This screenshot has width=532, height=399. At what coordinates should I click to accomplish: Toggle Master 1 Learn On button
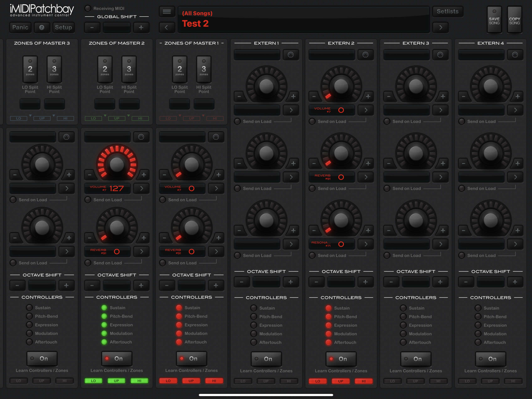(x=191, y=359)
